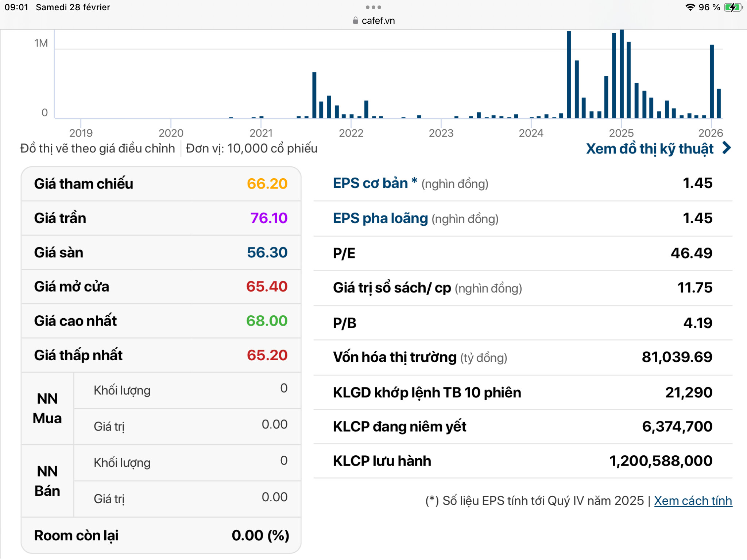
Task: Open the Xem cách tính link
Action: (x=693, y=501)
